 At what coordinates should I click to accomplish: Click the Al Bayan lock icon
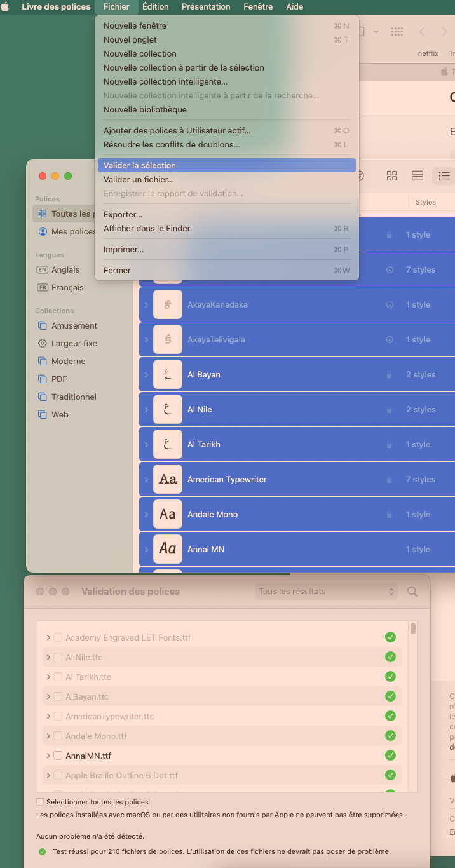coord(390,375)
